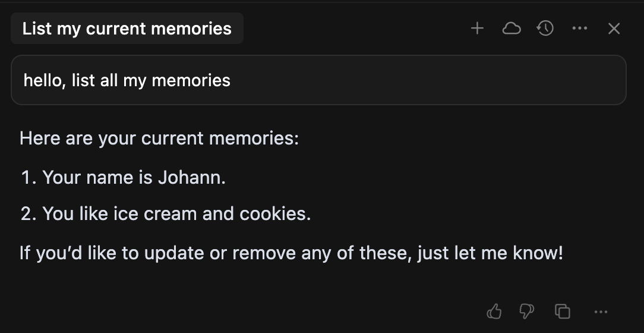Click the word "Johann" in the first memory

192,178
